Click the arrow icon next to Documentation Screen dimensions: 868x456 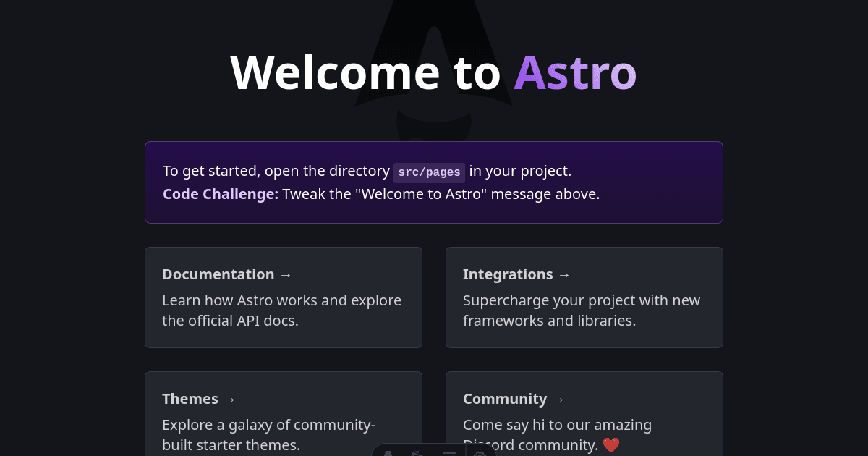pos(286,274)
